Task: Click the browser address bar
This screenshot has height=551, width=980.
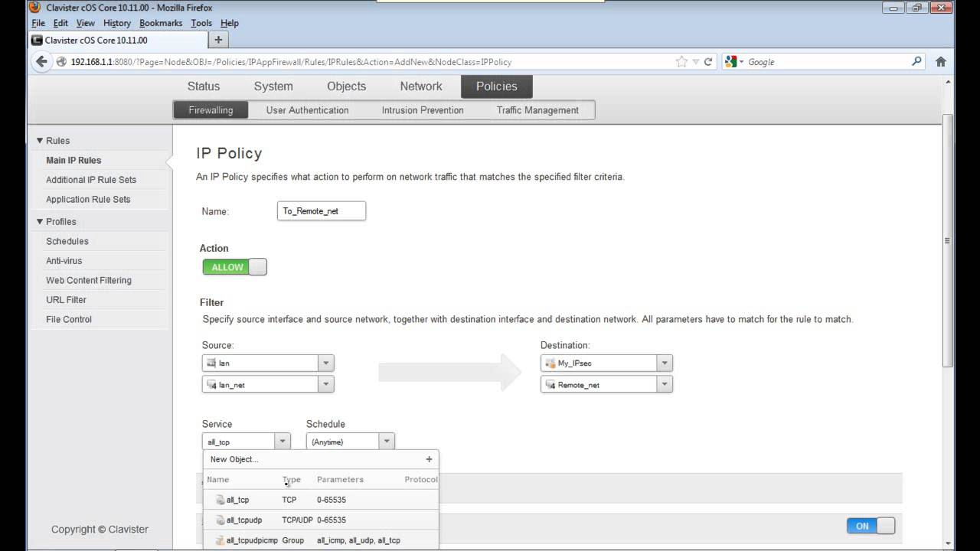Action: pyautogui.click(x=367, y=62)
